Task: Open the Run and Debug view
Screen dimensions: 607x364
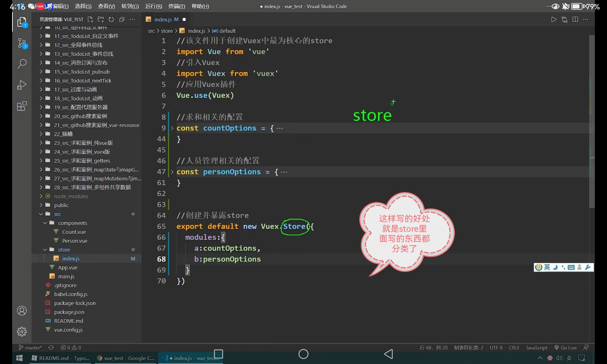Action: click(x=22, y=85)
